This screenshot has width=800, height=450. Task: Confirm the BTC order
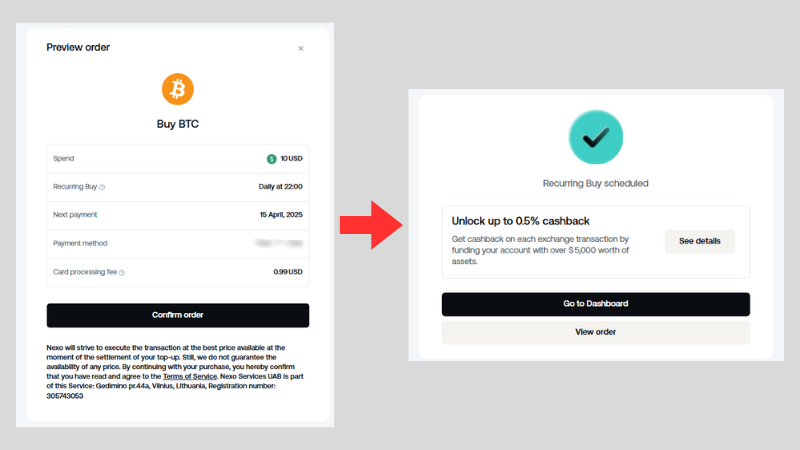pos(178,315)
